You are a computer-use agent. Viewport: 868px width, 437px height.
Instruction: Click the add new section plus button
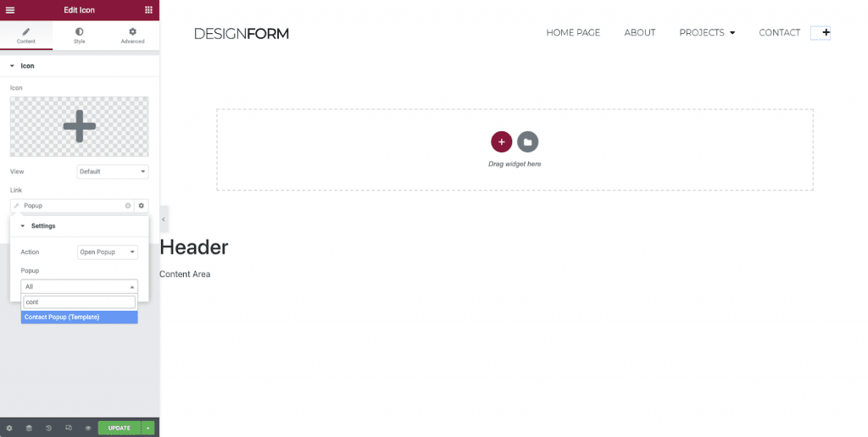501,141
